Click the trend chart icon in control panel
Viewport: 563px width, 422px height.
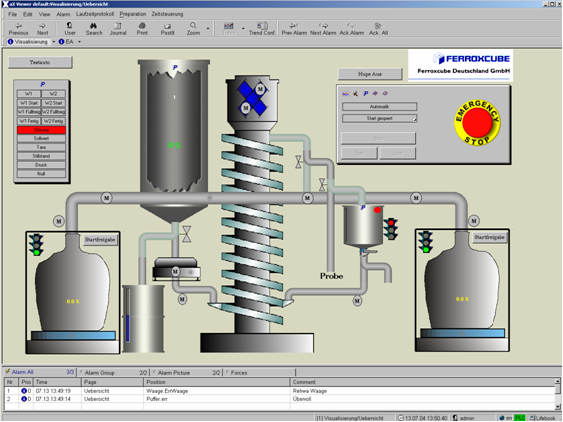[x=345, y=94]
